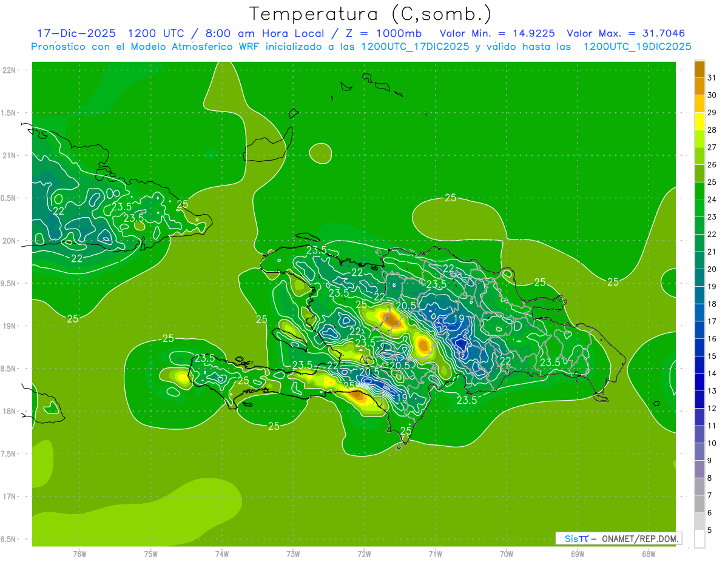Click the 8.5N latitude axis label
This screenshot has width=728, height=562.
[x=10, y=369]
